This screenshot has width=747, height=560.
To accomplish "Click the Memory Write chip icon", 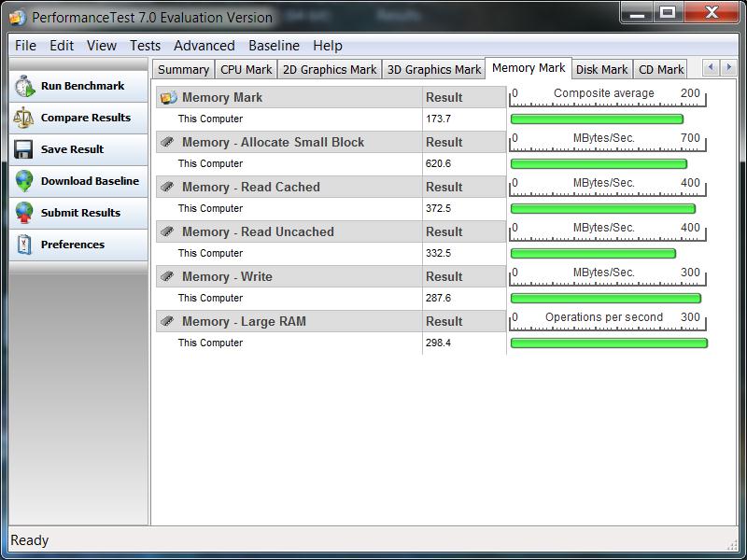I will (167, 276).
